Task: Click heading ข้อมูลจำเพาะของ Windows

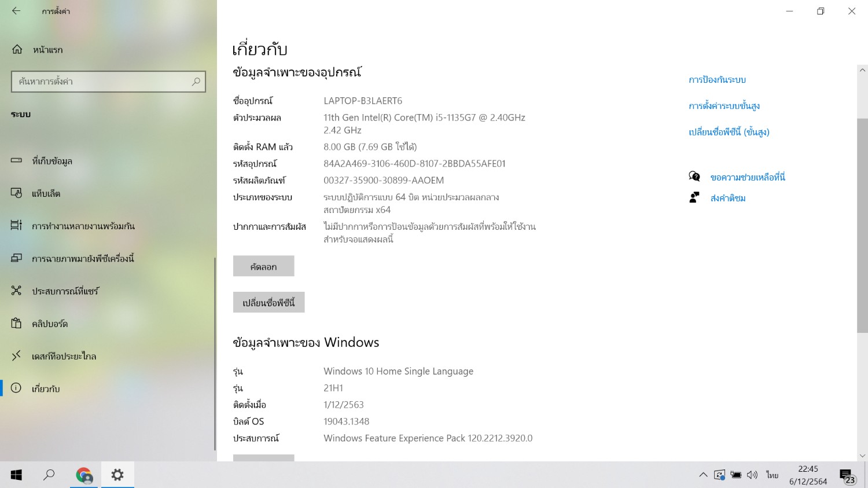Action: (x=306, y=342)
